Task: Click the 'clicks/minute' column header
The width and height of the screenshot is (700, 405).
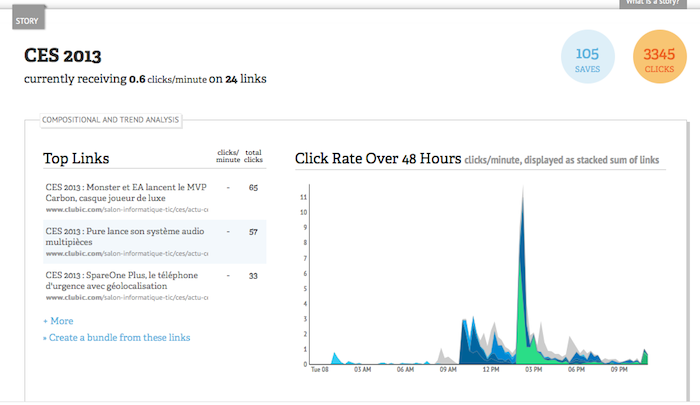Action: [x=229, y=157]
